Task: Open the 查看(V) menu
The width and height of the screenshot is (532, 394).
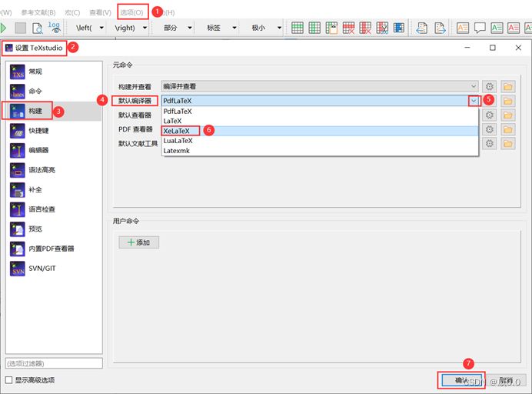Action: pyautogui.click(x=100, y=12)
